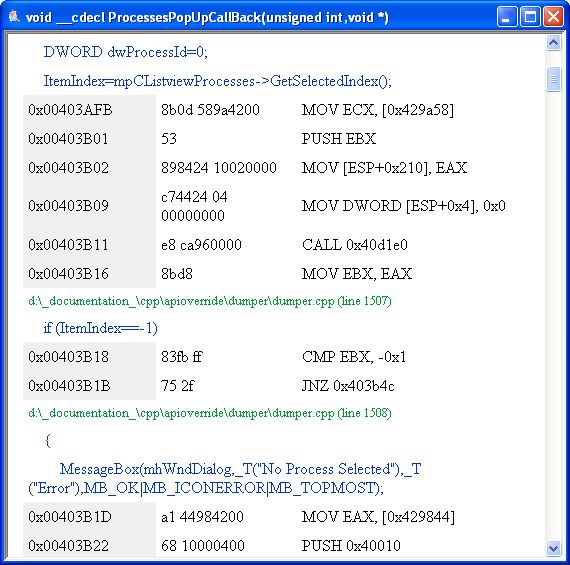The image size is (570, 565).
Task: Click instruction MOV DWORD [ESP+0x4], 0x0
Action: pyautogui.click(x=404, y=206)
